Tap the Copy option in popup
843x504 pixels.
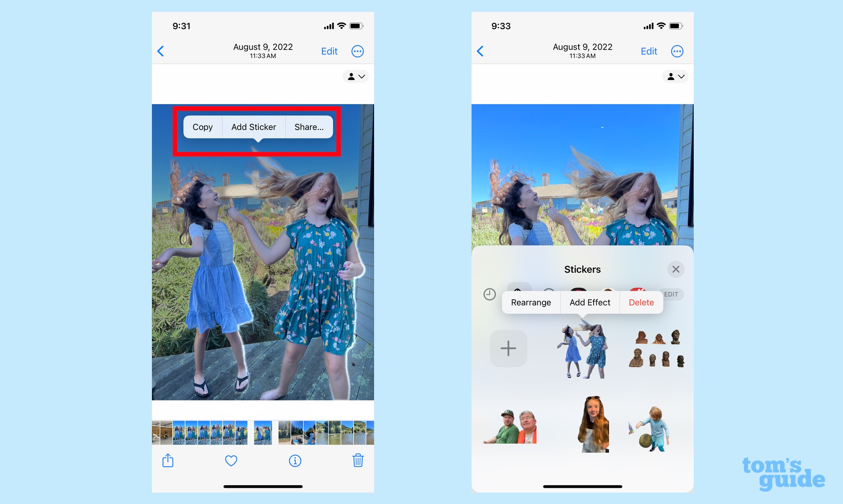[202, 126]
